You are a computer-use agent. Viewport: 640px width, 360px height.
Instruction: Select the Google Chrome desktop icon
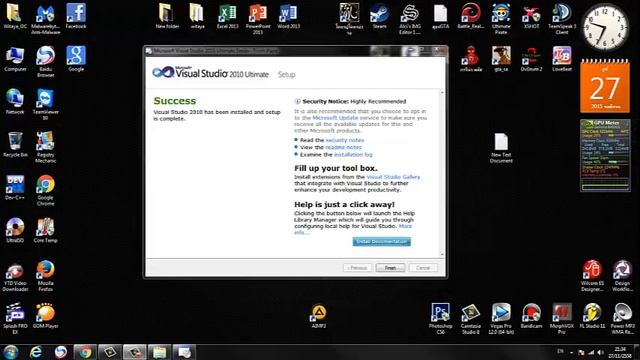click(x=45, y=190)
